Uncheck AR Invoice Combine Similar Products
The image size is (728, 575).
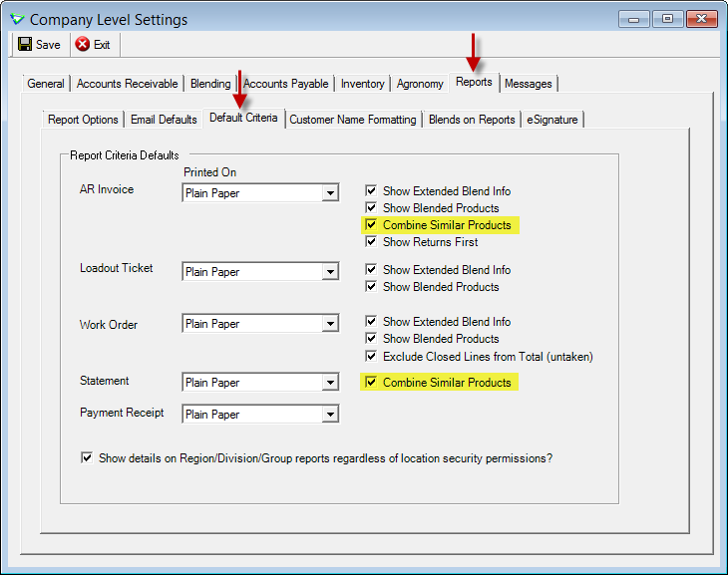pos(371,224)
